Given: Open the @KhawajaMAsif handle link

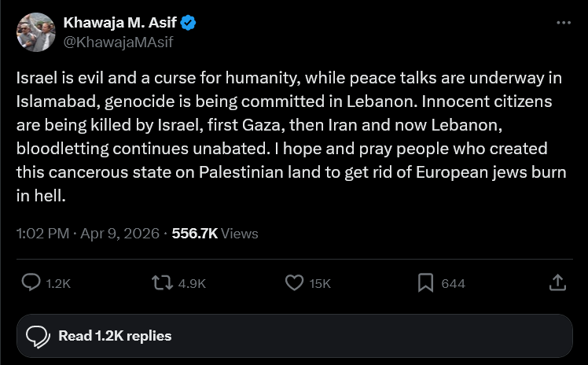Looking at the screenshot, I should tap(118, 42).
